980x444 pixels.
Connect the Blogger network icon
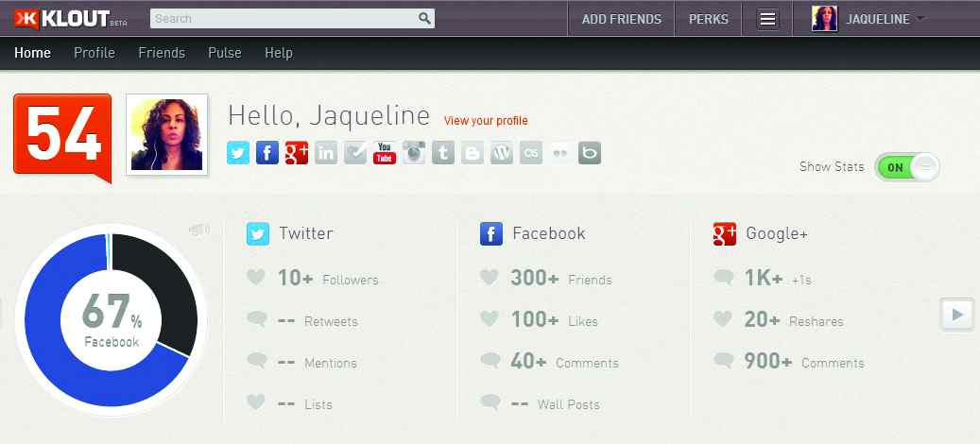[473, 152]
